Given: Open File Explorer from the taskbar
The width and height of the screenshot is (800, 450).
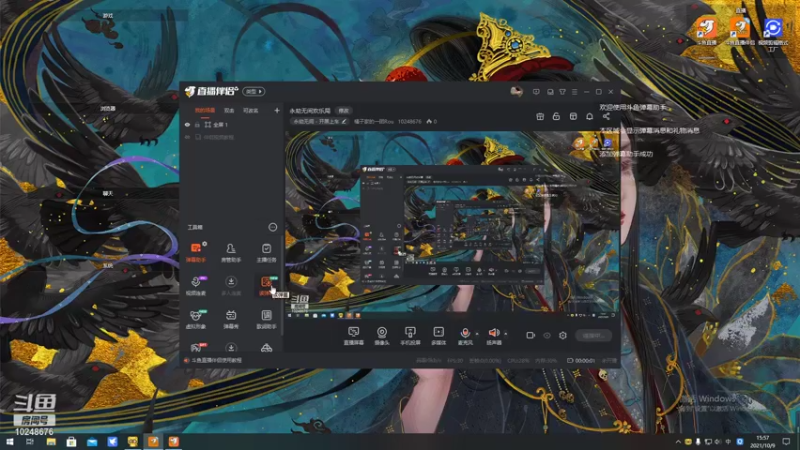Looking at the screenshot, I should point(51,442).
